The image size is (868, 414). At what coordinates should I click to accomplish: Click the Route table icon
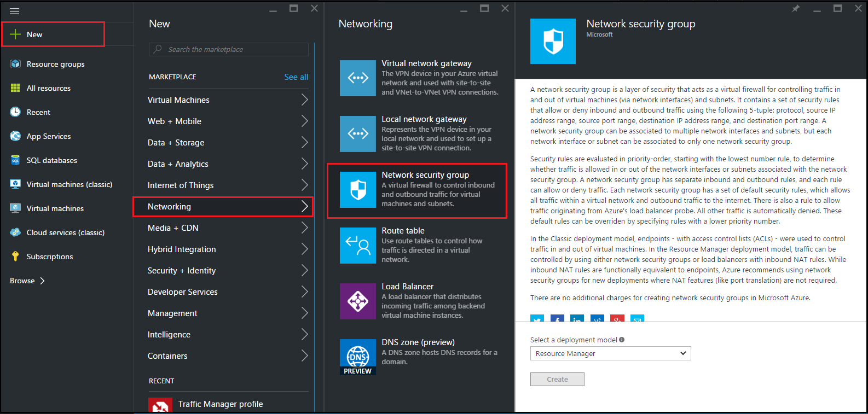358,246
